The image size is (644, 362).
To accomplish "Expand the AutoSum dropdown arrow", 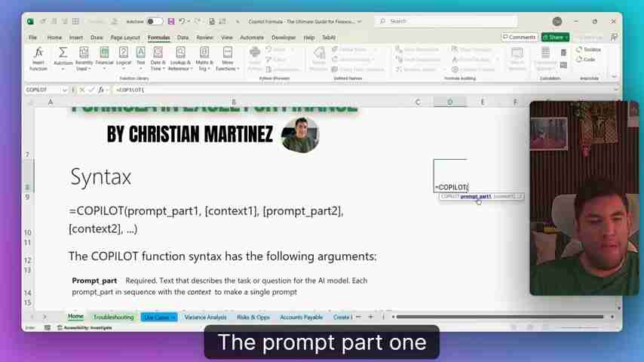I will (x=63, y=69).
